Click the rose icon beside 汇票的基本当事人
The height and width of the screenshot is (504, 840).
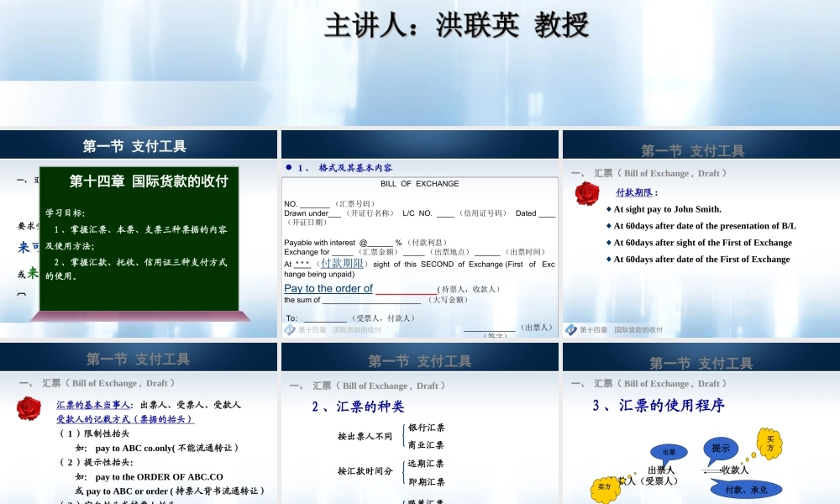(29, 408)
